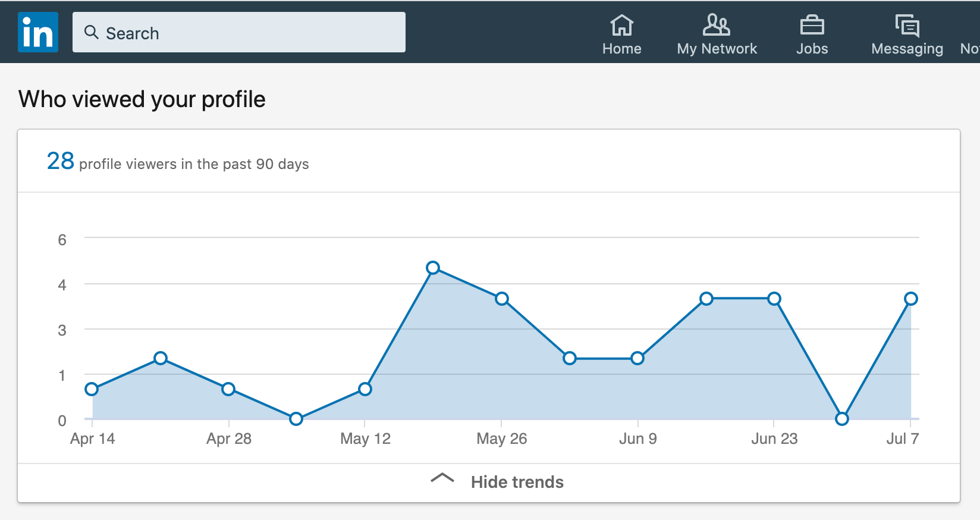Viewport: 980px width, 520px height.
Task: Select the Jun 23 data point
Action: click(774, 299)
